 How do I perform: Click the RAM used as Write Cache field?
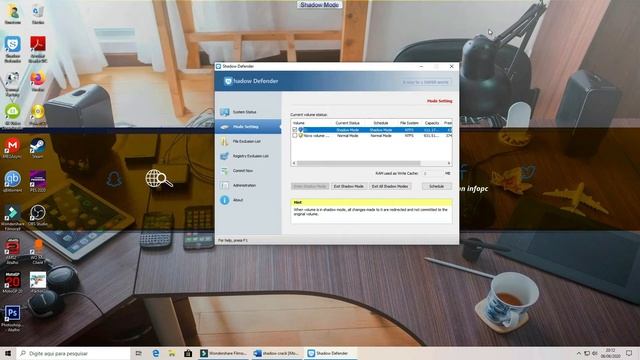click(432, 173)
